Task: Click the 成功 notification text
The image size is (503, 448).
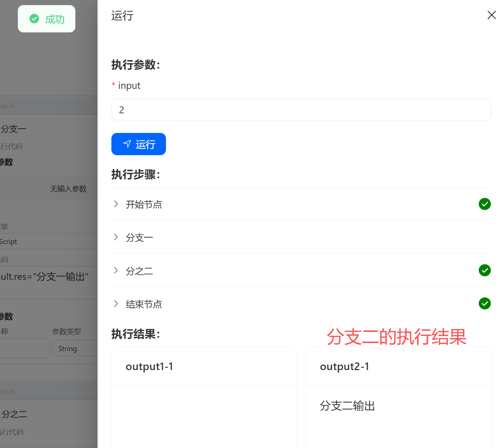Action: tap(55, 19)
